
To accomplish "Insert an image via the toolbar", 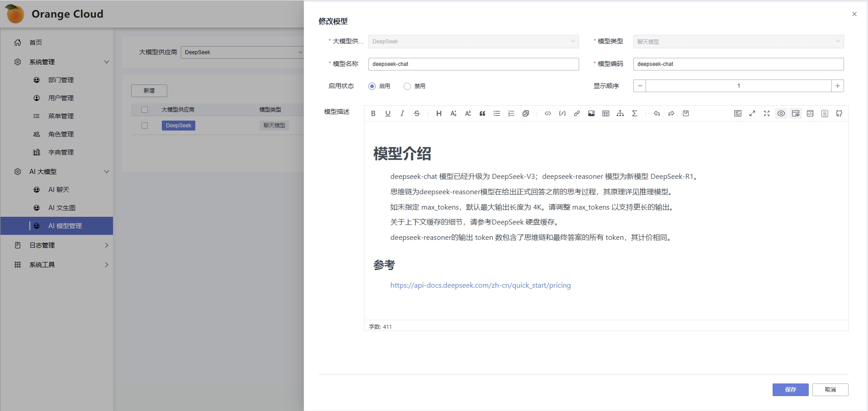I will pos(591,113).
